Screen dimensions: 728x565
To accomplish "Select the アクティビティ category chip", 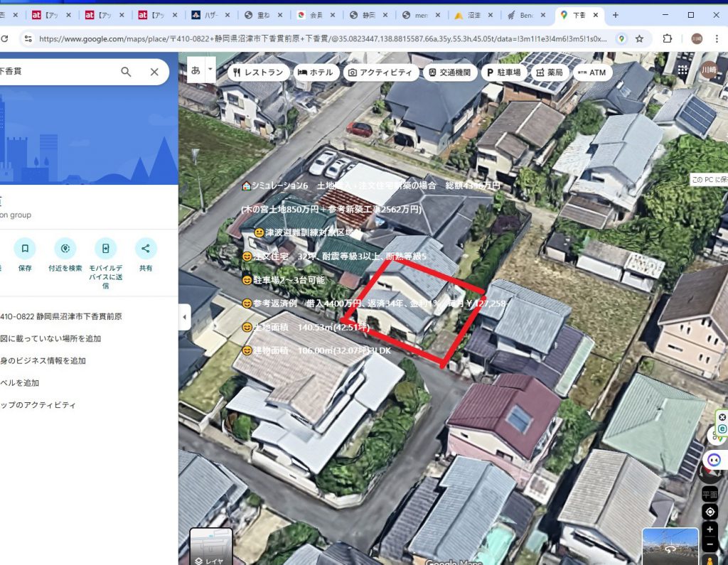I will click(381, 72).
